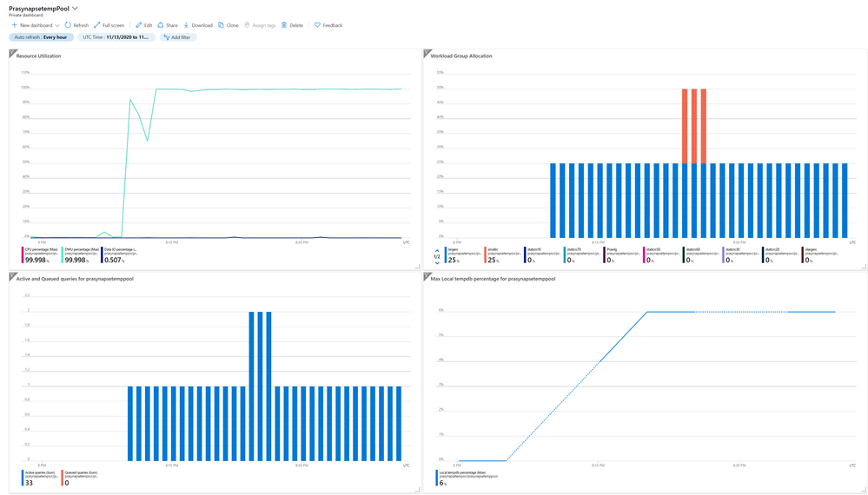
Task: Select xlargerc legend entry
Action: [x=821, y=255]
